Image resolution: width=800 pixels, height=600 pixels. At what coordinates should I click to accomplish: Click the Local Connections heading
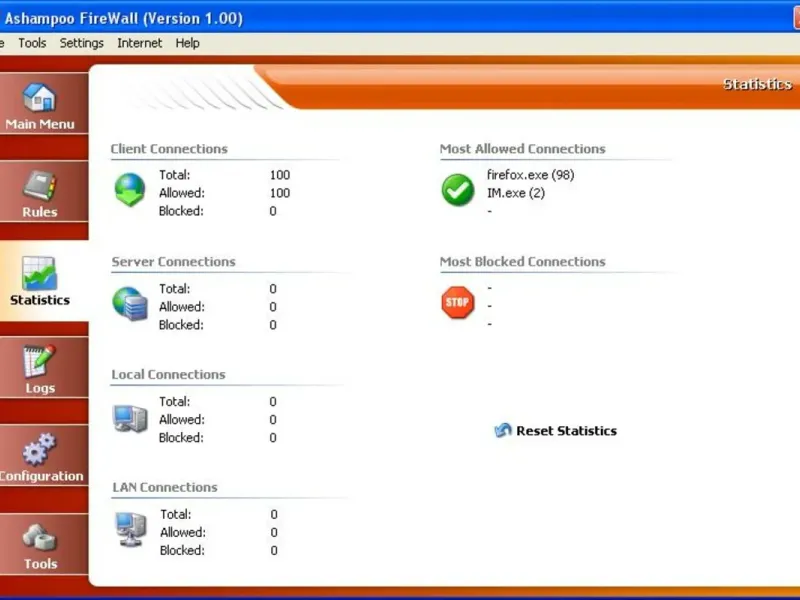[x=168, y=374]
